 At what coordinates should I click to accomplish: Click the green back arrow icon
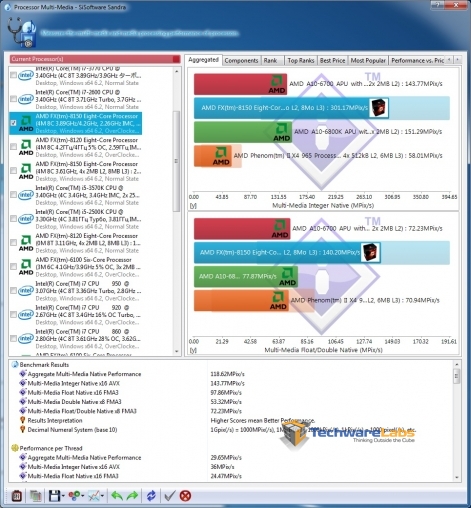[x=117, y=496]
